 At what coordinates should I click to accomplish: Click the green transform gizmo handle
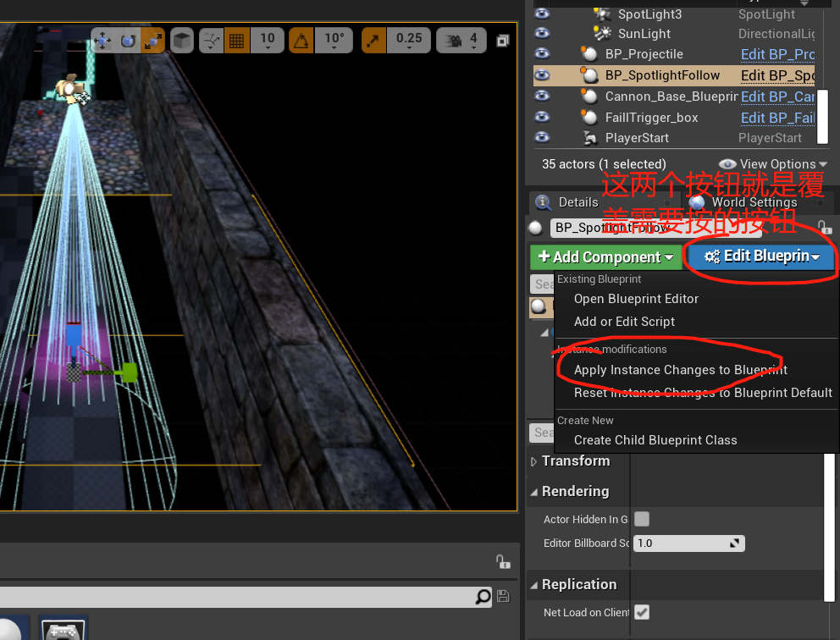click(x=130, y=372)
